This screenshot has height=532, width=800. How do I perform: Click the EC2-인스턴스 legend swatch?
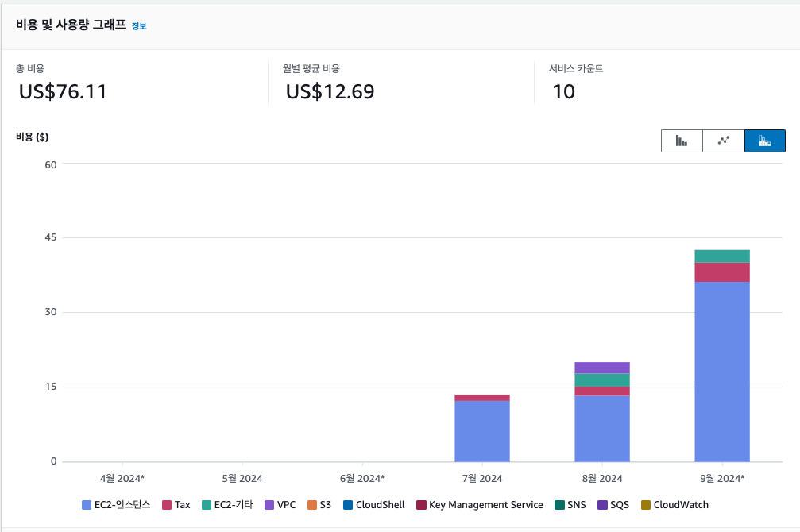(x=87, y=505)
